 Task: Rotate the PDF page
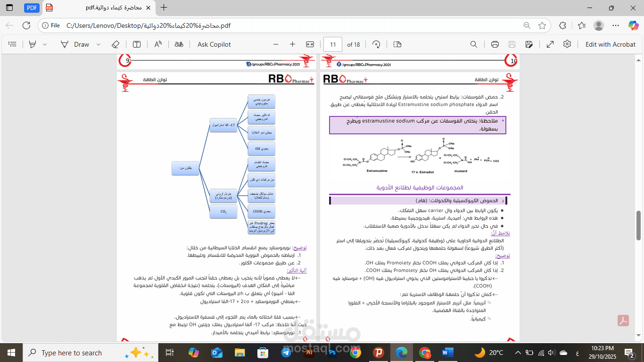tap(376, 44)
